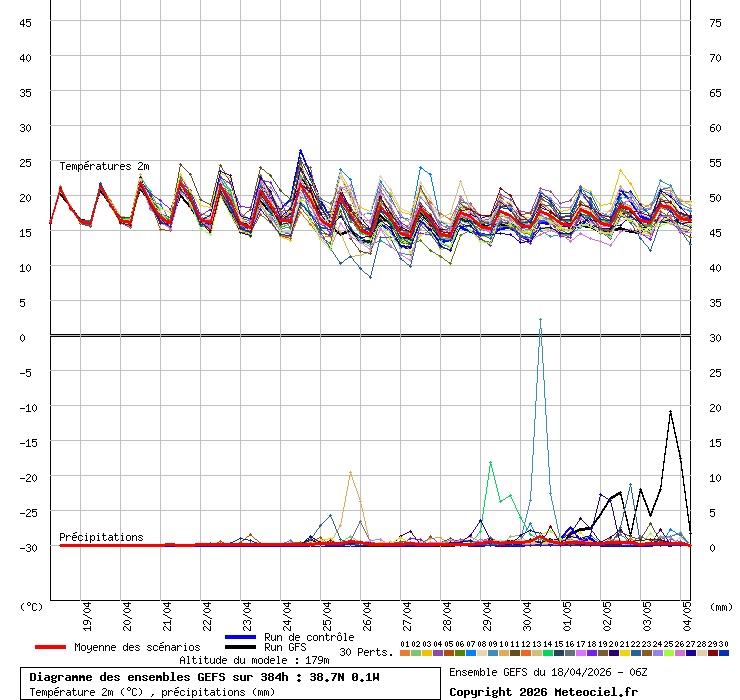Image resolution: width=740 pixels, height=700 pixels.
Task: Click the black GFS precipitation peak near 03/05
Action: coord(670,412)
